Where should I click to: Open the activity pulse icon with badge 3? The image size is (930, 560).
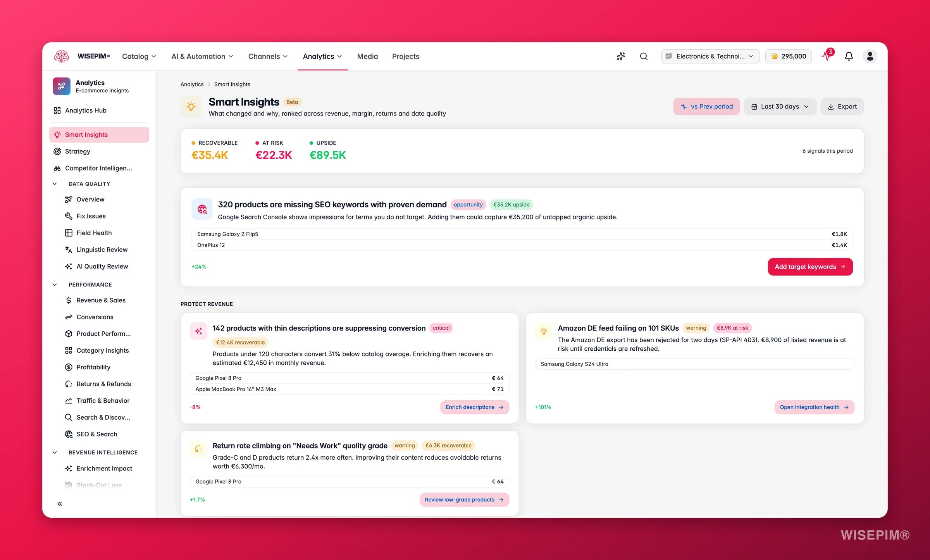click(x=827, y=56)
